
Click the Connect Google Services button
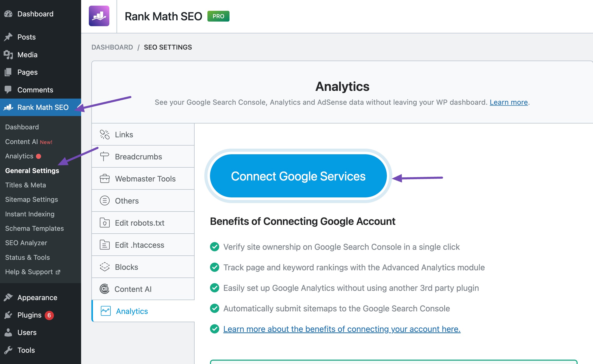299,175
